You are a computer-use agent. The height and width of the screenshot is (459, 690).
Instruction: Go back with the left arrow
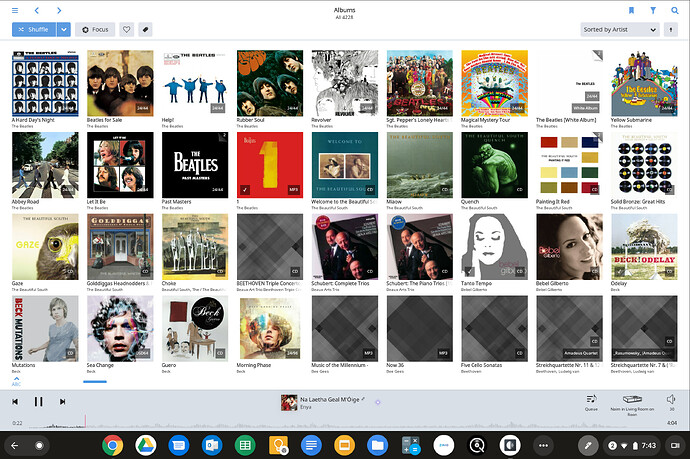(x=37, y=11)
